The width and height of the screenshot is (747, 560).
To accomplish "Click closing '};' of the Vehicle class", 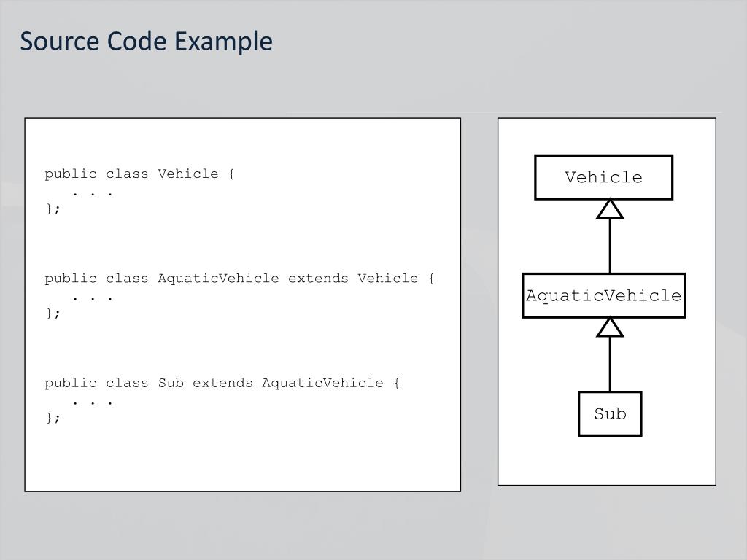I will point(53,209).
